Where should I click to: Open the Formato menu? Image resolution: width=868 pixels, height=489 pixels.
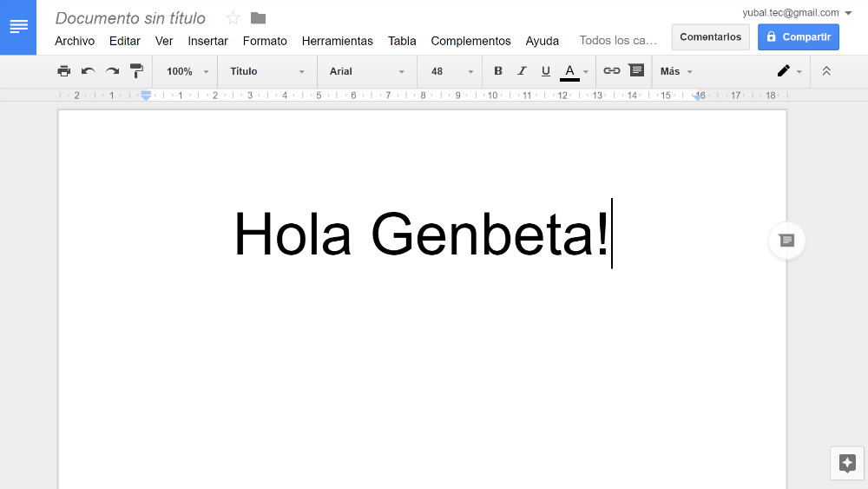(265, 41)
